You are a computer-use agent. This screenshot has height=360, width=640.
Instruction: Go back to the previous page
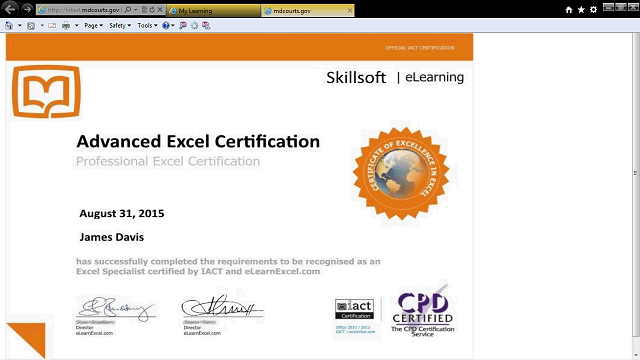click(10, 9)
